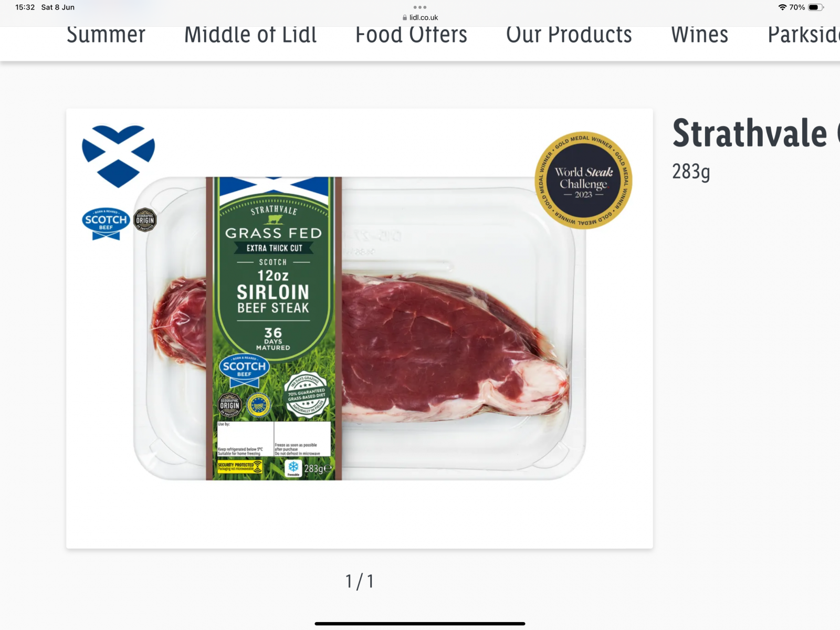Open the Parkside navigation link
Image resolution: width=840 pixels, height=630 pixels.
(804, 35)
